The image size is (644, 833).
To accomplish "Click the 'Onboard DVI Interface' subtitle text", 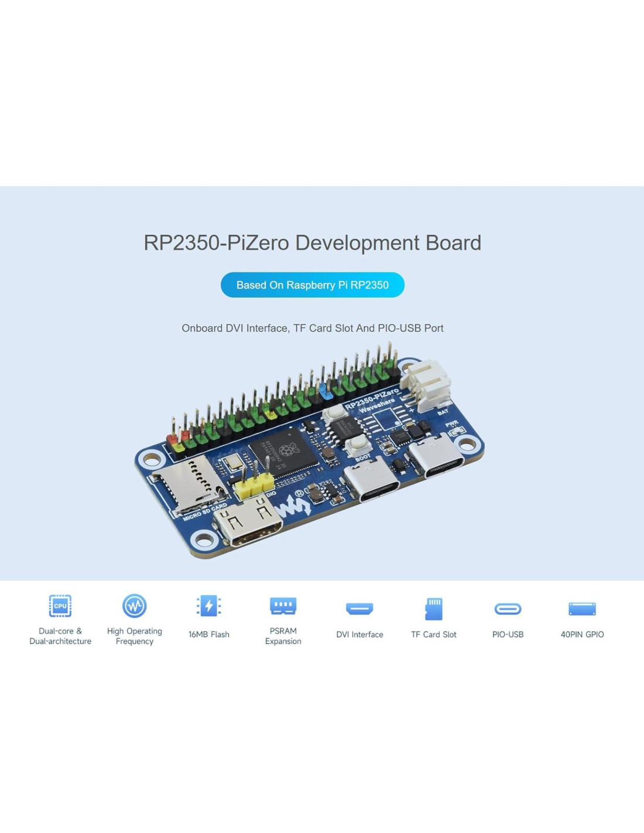I will (312, 328).
